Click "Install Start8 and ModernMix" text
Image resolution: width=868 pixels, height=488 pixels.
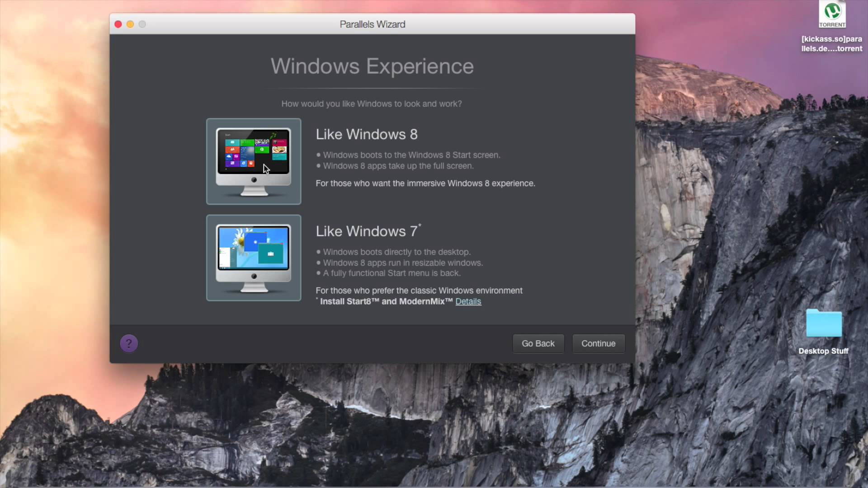click(387, 301)
